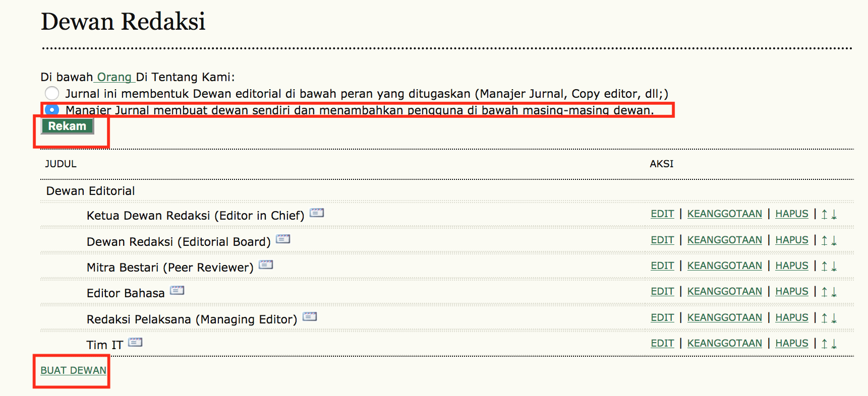
Task: Click the email icon beside Dewan Redaksi (Editorial Board)
Action: click(x=283, y=239)
